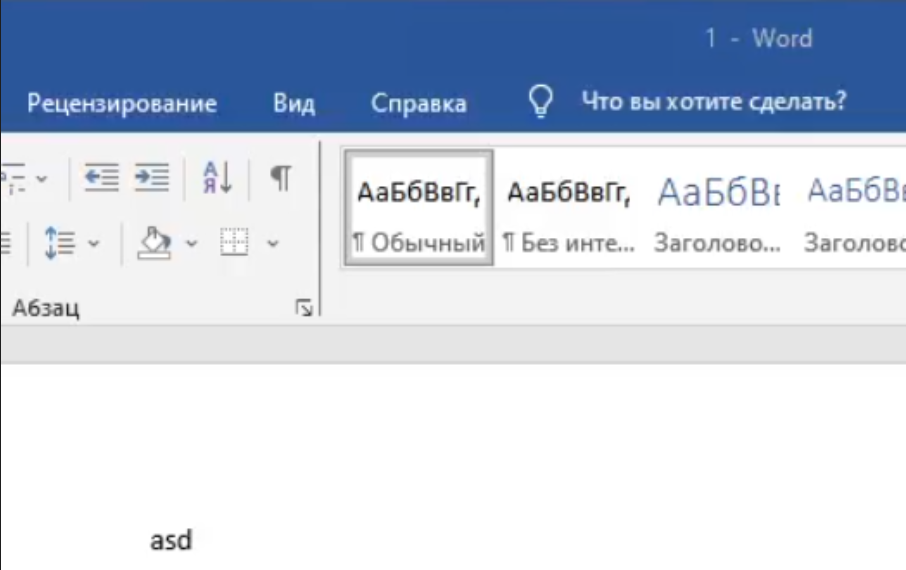Sort the text alphabetically with the sort icon
This screenshot has height=570, width=906.
coord(218,177)
